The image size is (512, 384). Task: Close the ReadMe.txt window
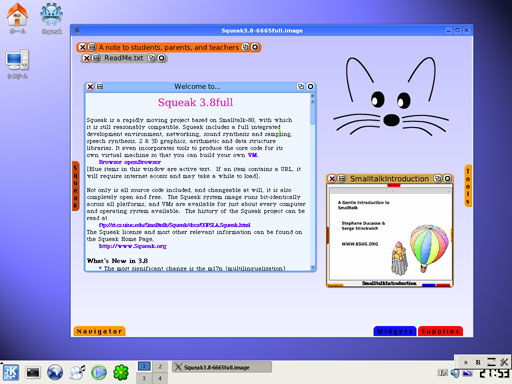point(86,58)
